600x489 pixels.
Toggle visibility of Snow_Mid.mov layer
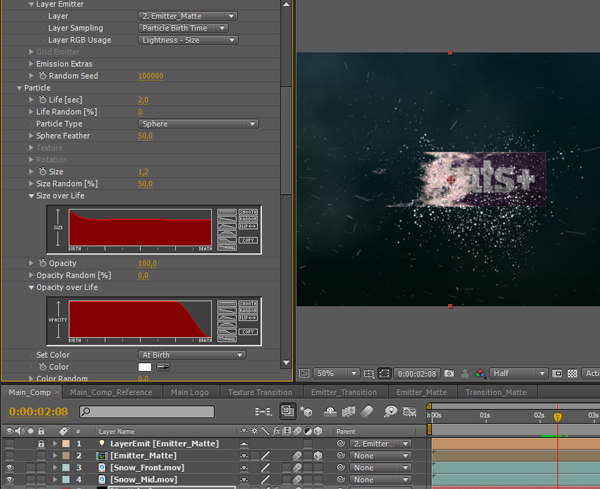tap(10, 480)
